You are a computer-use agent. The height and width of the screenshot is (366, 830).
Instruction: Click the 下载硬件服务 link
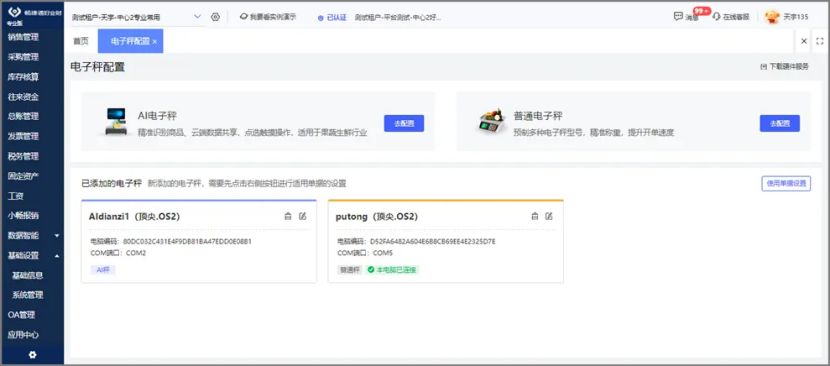coord(784,67)
